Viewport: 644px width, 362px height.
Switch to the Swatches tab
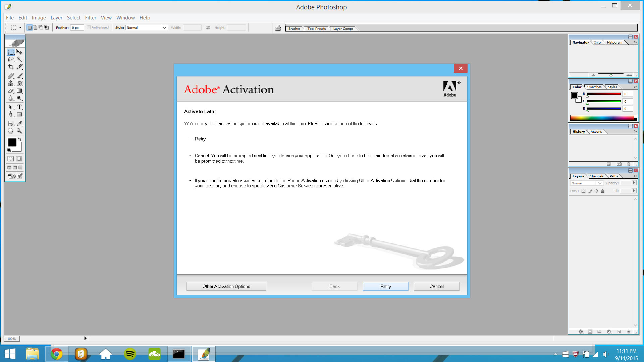tap(594, 87)
